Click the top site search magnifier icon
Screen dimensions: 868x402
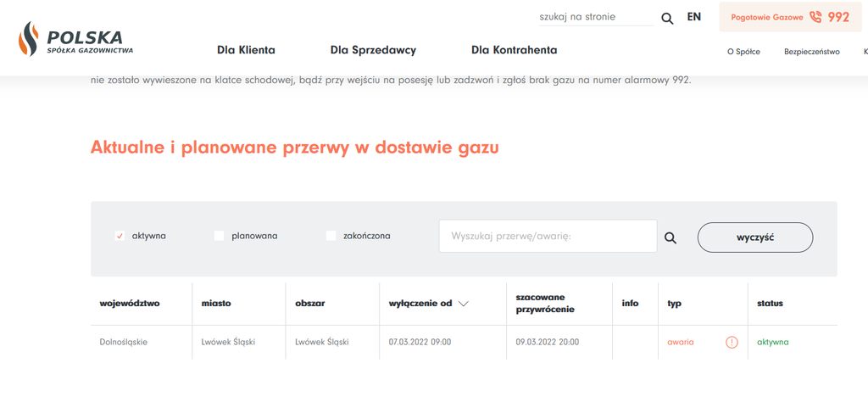667,18
